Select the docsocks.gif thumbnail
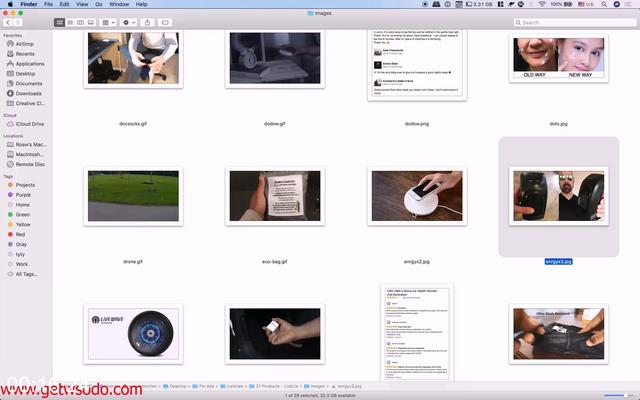Screen dimensions: 640x400 [133, 58]
